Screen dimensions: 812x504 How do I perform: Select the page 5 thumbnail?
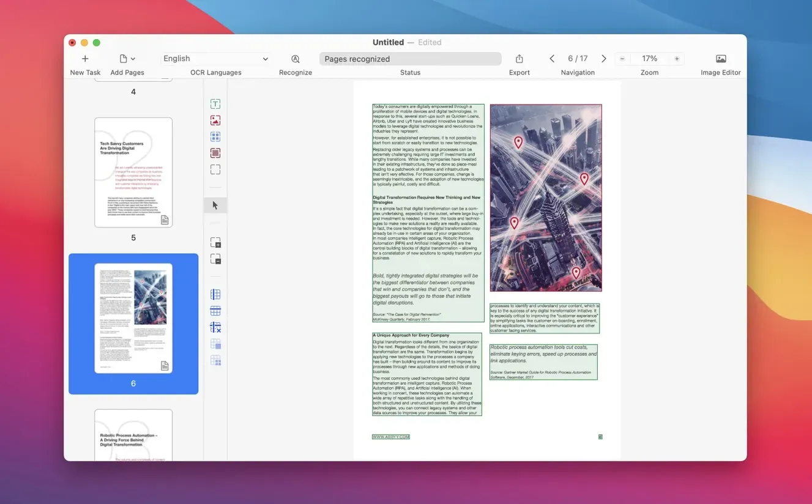pyautogui.click(x=133, y=172)
